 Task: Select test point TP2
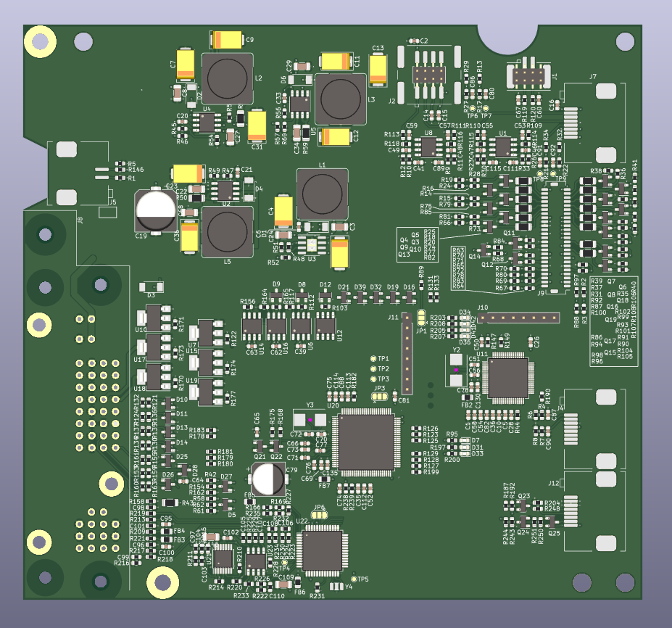click(x=373, y=369)
